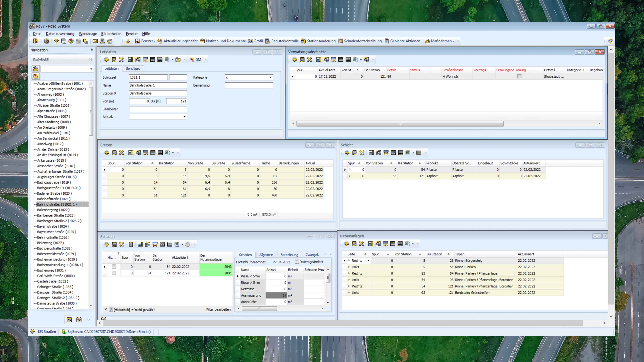Open the Datenauswertung menu
Screen dimensions: 644x362
(60, 34)
